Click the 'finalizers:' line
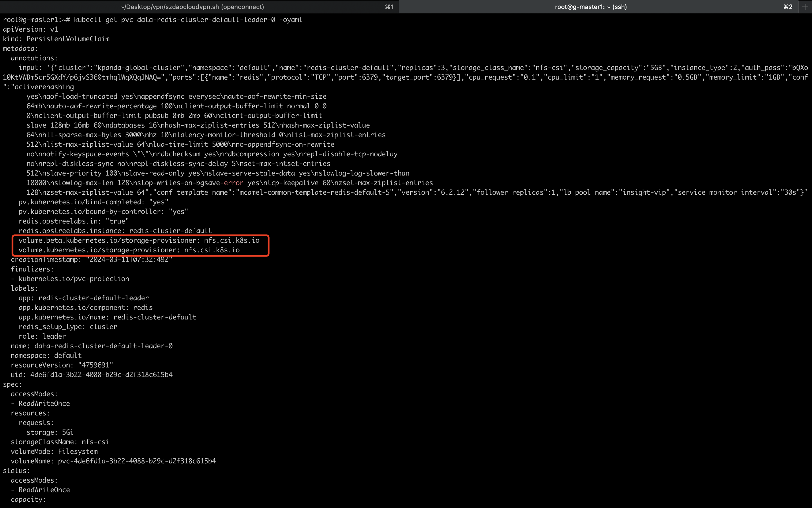This screenshot has width=812, height=508. point(32,269)
